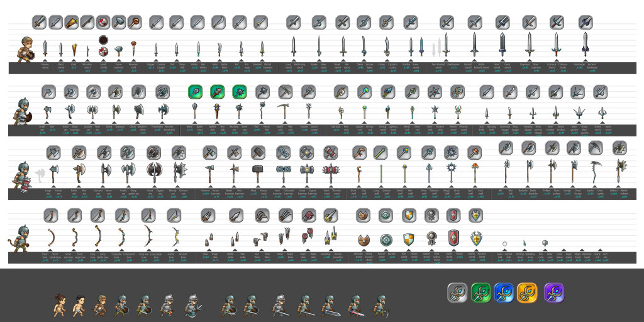Pick the Gothic shield icon with gold cross
The height and width of the screenshot is (322, 644).
click(477, 216)
